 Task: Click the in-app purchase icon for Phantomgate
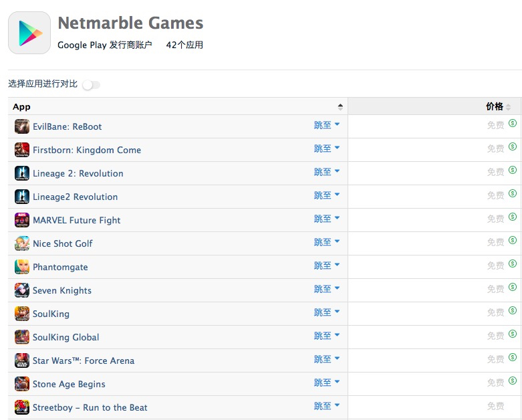pyautogui.click(x=513, y=264)
